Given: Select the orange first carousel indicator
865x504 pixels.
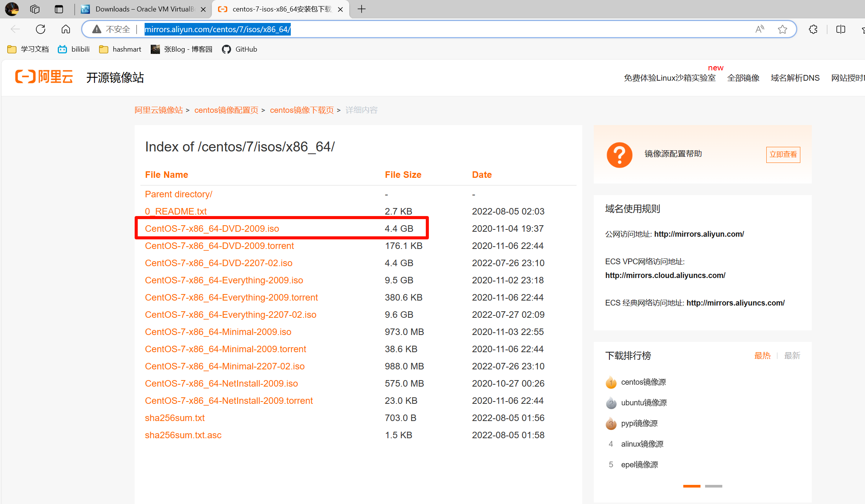Looking at the screenshot, I should (692, 486).
